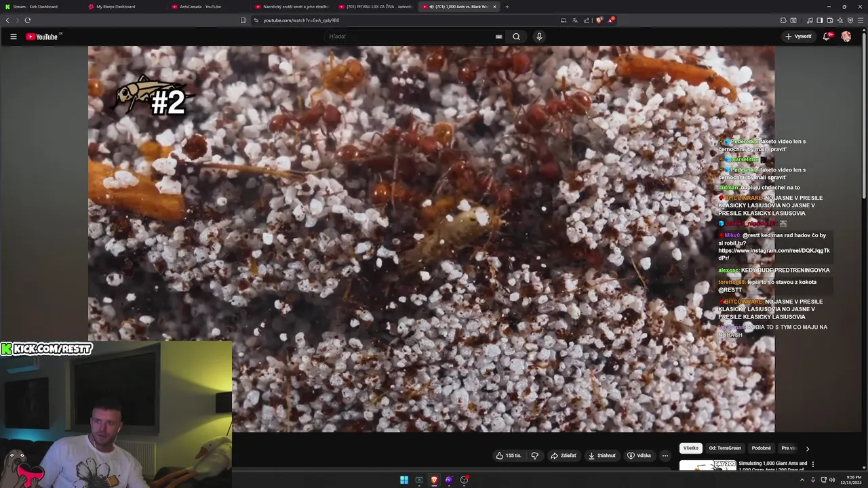The width and height of the screenshot is (868, 488).
Task: Show more filter chips with right arrow
Action: pos(807,448)
